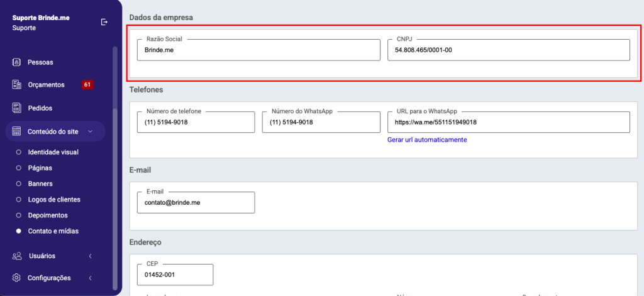Click the Conteúdo do site icon
644x296 pixels.
click(x=17, y=131)
